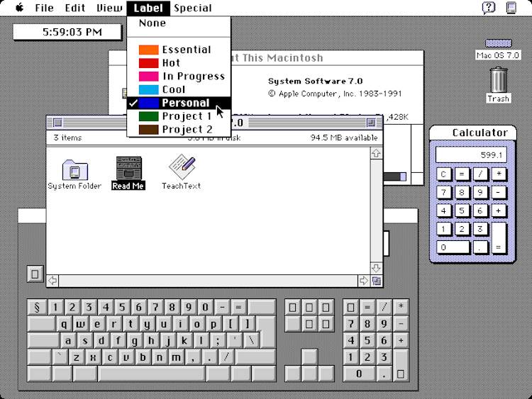Select the checked Personal label
Image resolution: width=532 pixels, height=399 pixels.
179,103
